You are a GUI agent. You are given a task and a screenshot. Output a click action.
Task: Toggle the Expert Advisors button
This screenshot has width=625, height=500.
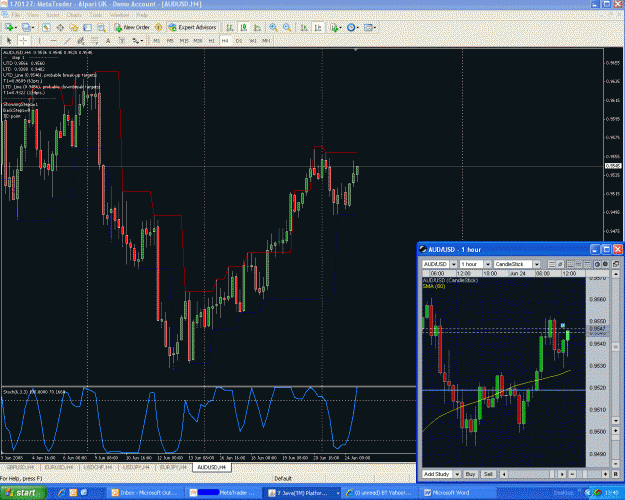(193, 28)
